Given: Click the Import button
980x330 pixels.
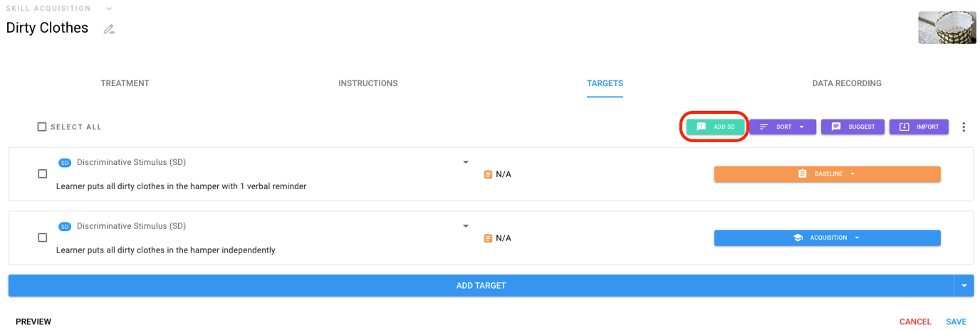Looking at the screenshot, I should [x=919, y=127].
